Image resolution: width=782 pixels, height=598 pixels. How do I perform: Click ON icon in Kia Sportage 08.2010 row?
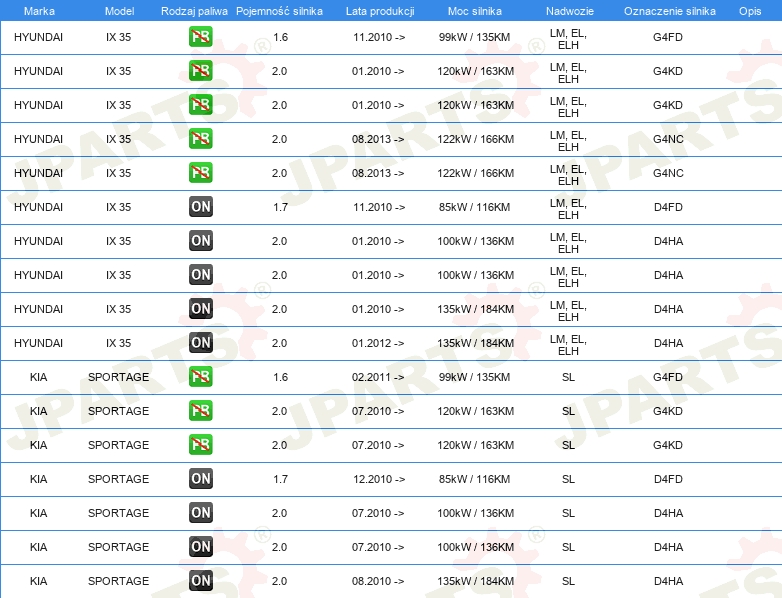pyautogui.click(x=200, y=581)
